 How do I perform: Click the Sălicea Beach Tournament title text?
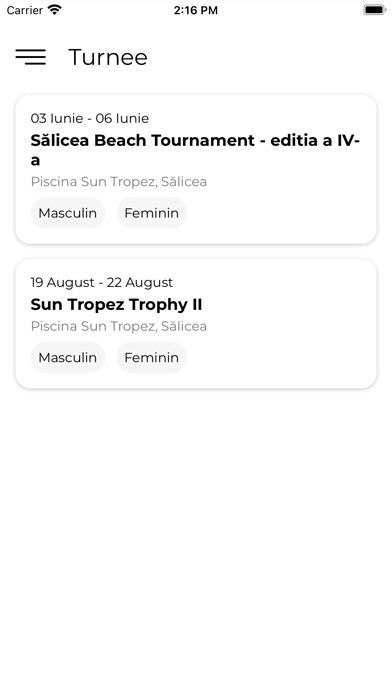tap(195, 150)
